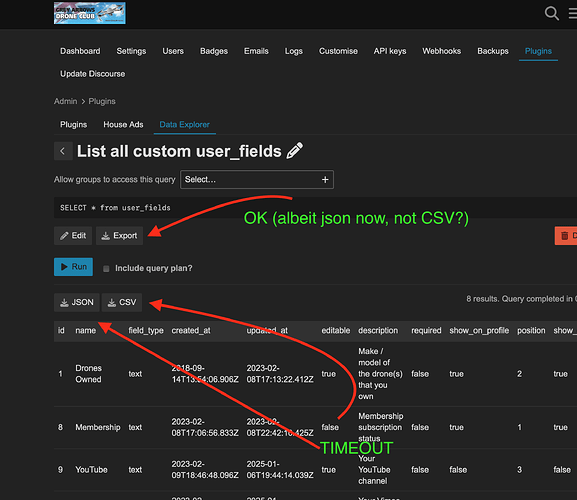Open the Customise admin tab
577x500 pixels.
tap(338, 51)
